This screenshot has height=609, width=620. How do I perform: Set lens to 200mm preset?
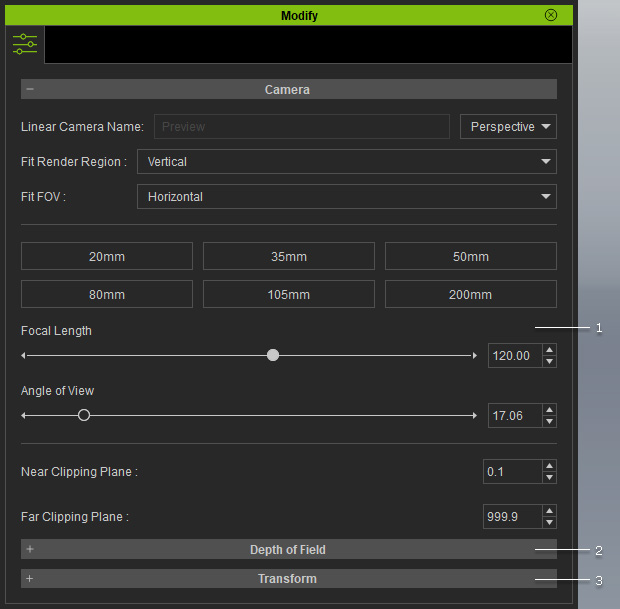tap(471, 294)
